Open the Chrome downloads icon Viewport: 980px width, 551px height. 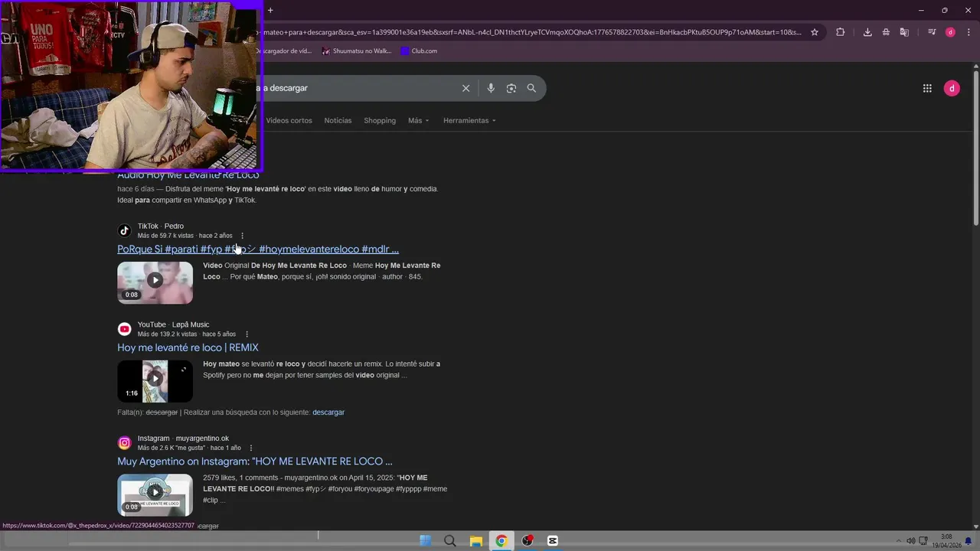(867, 32)
